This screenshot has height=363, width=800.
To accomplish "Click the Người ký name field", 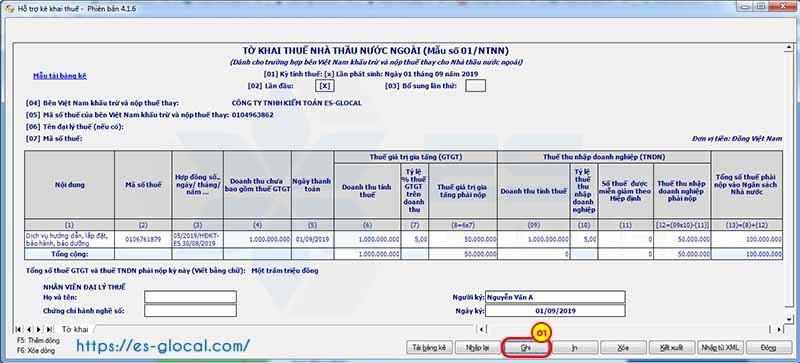I will tap(555, 297).
